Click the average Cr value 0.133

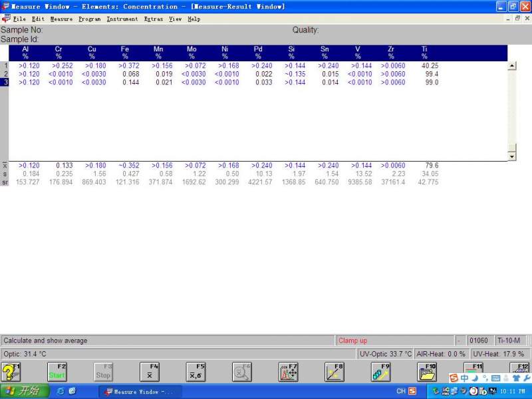point(64,165)
